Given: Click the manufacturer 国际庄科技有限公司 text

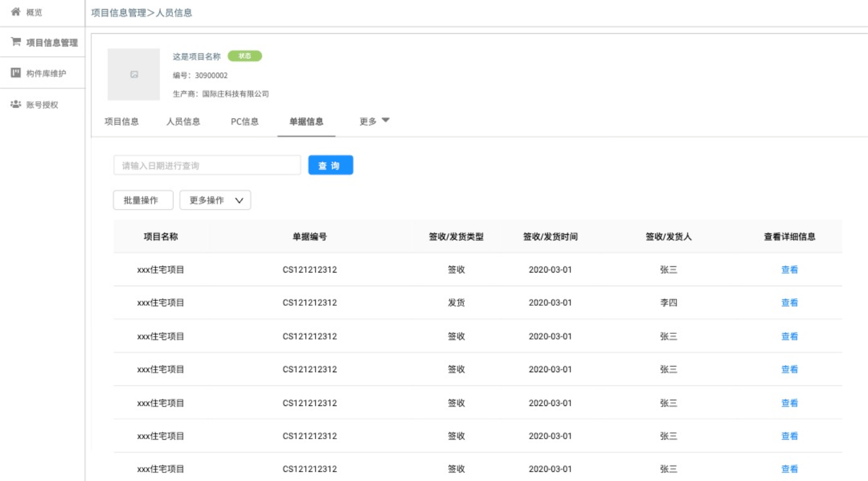Looking at the screenshot, I should [x=235, y=94].
